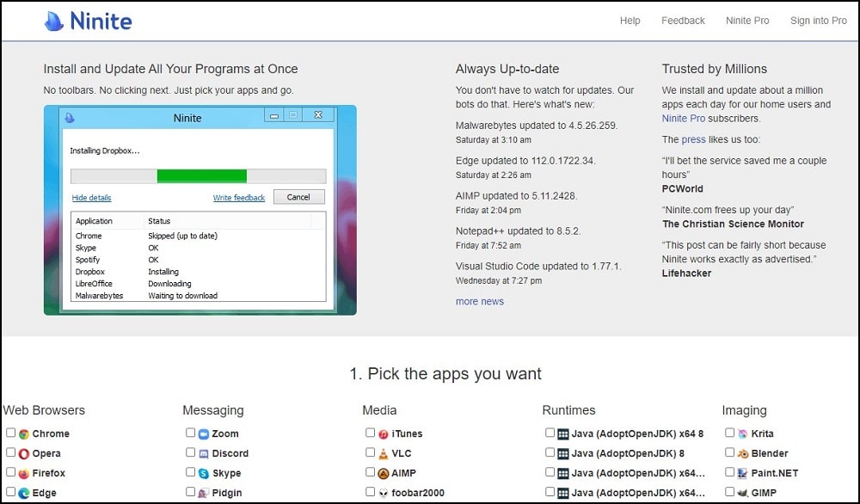Enable the Firefox checkbox
The height and width of the screenshot is (504, 860).
pyautogui.click(x=10, y=472)
